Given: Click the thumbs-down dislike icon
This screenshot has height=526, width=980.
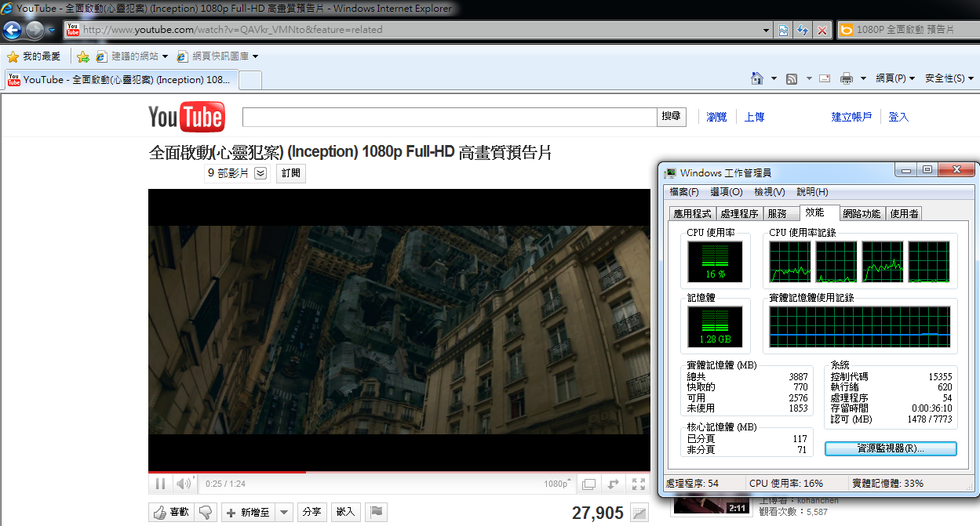Looking at the screenshot, I should pos(206,512).
